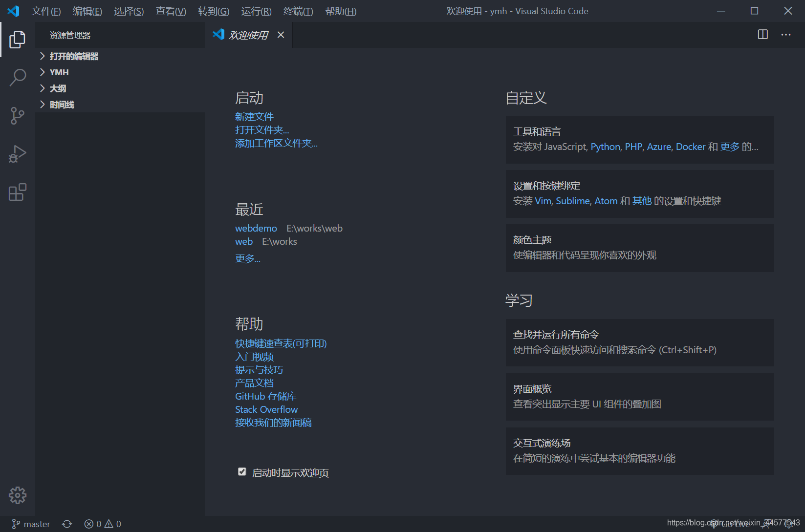
Task: Open the Manage gear menu
Action: pyautogui.click(x=17, y=495)
